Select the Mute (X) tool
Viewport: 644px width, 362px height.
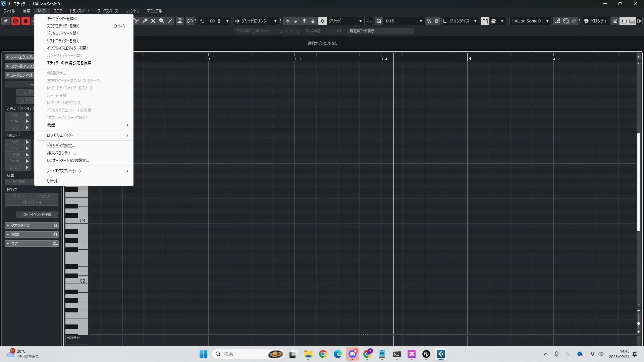pos(153,21)
